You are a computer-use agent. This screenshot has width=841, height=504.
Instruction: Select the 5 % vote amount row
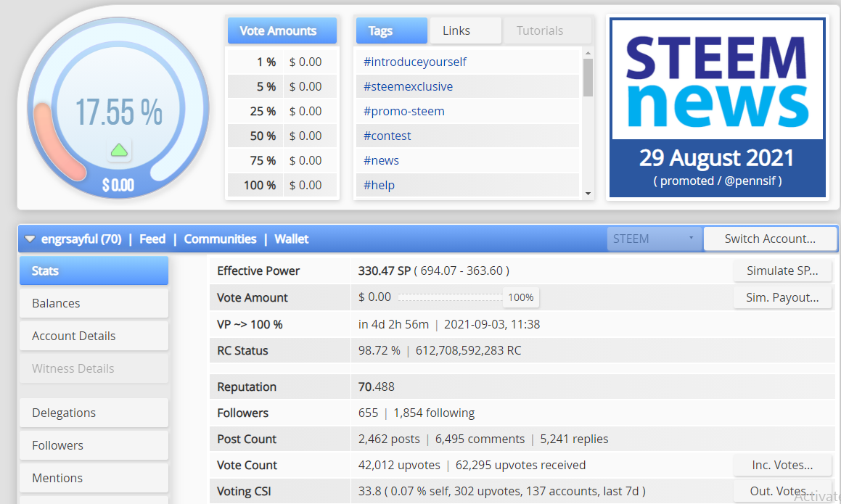pos(283,86)
